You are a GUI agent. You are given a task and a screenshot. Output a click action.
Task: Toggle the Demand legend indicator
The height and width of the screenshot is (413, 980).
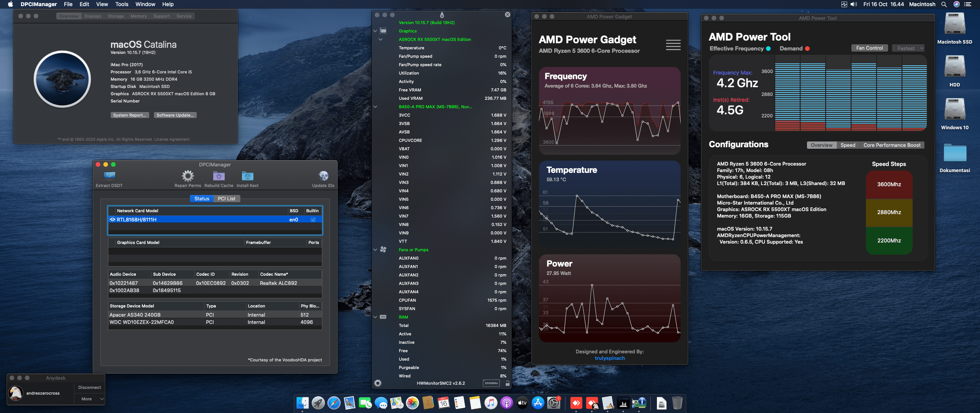[807, 49]
